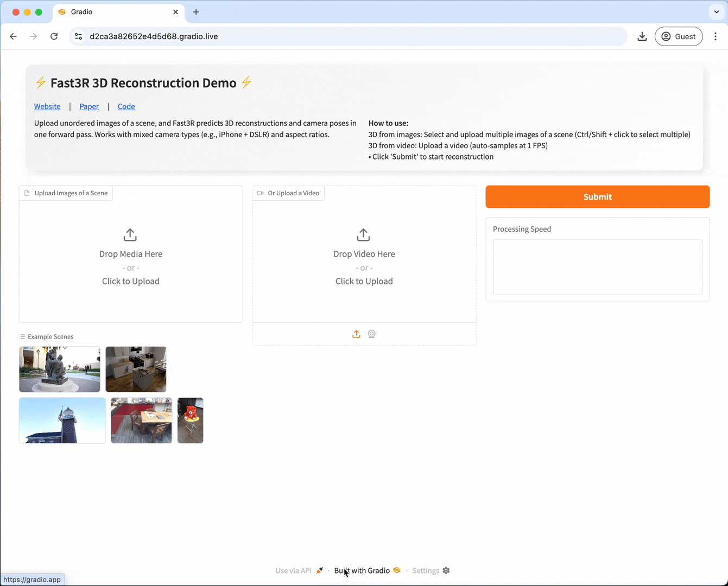Viewport: 728px width, 586px height.
Task: Open the Website link
Action: pyautogui.click(x=47, y=106)
